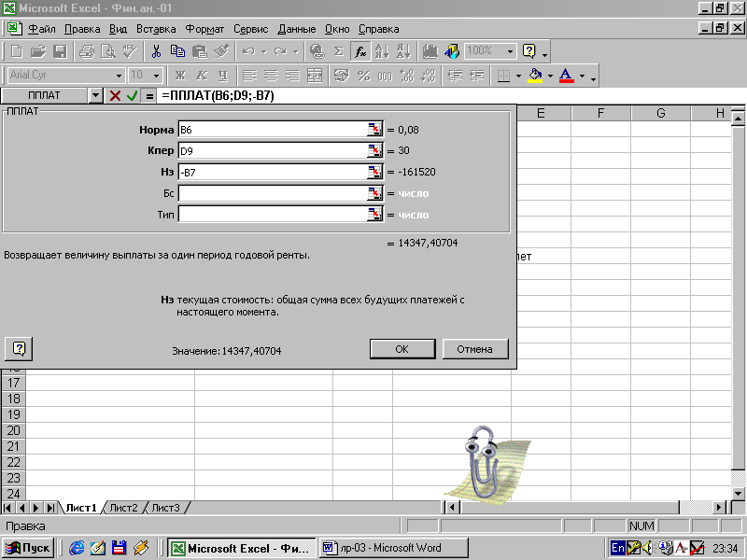The height and width of the screenshot is (560, 747).
Task: Run spelling check icon
Action: coord(130,51)
